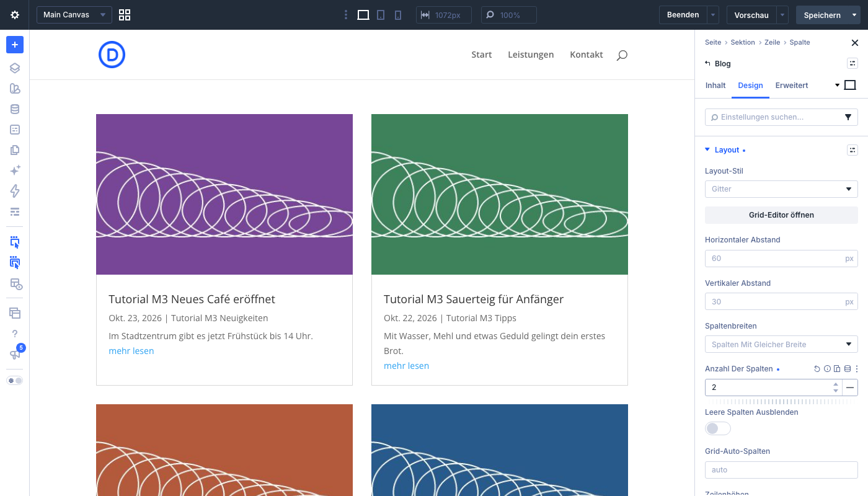Show info for Anzahl Der Spalten
The width and height of the screenshot is (868, 496).
[x=827, y=369]
